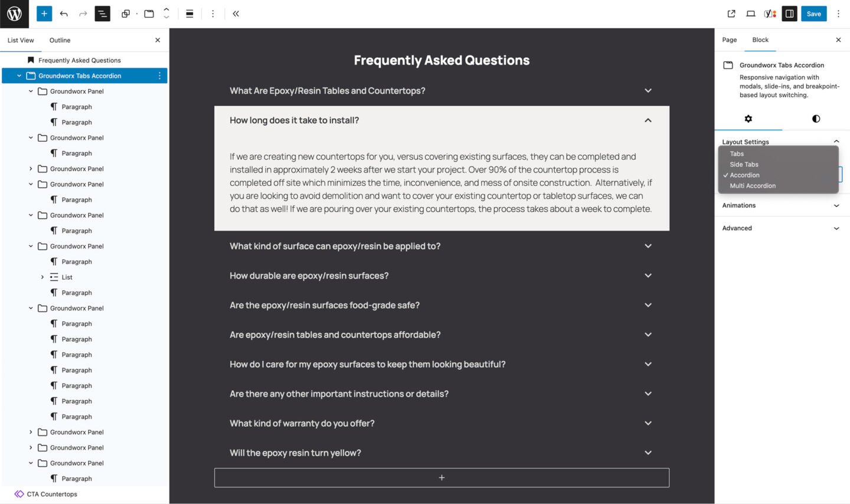Toggle the Document Overview list view
This screenshot has width=850, height=504.
(102, 14)
